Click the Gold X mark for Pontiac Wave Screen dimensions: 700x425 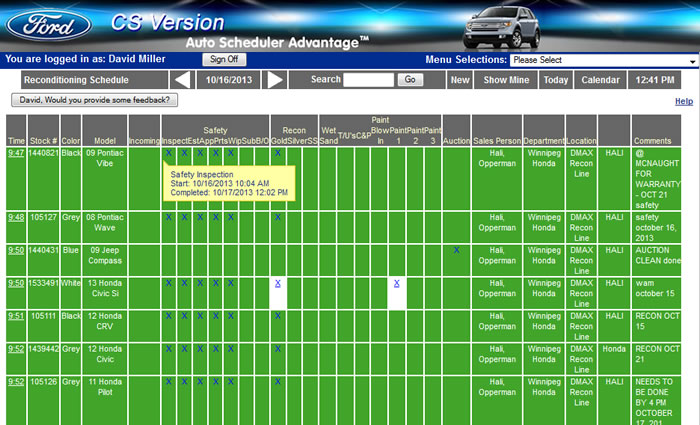pos(277,217)
